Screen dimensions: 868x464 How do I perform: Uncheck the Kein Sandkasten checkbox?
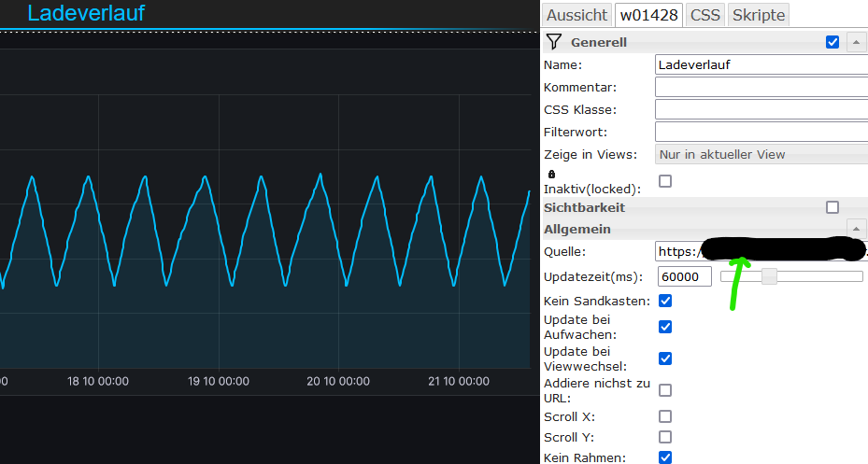point(665,301)
